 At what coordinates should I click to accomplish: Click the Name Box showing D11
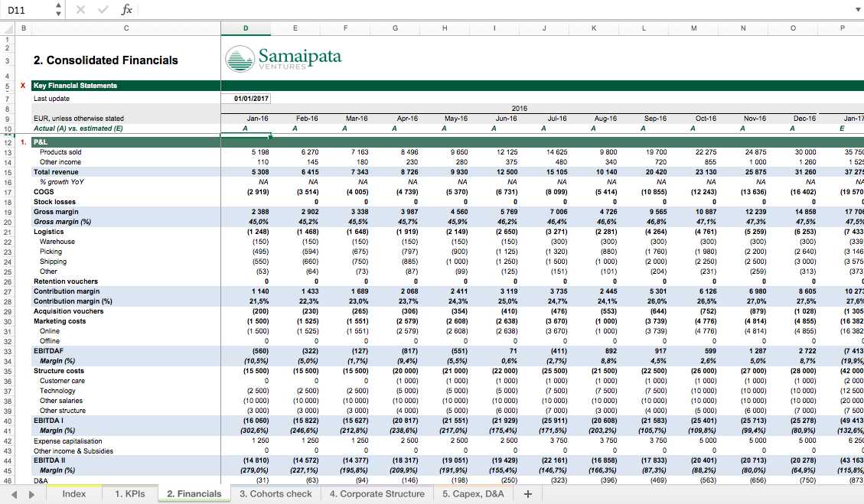(28, 10)
